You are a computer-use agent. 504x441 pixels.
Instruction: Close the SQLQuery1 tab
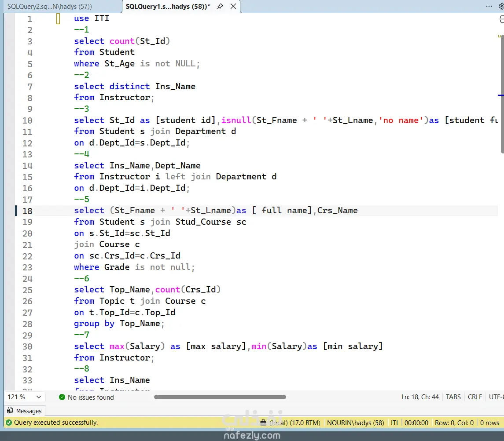click(233, 6)
